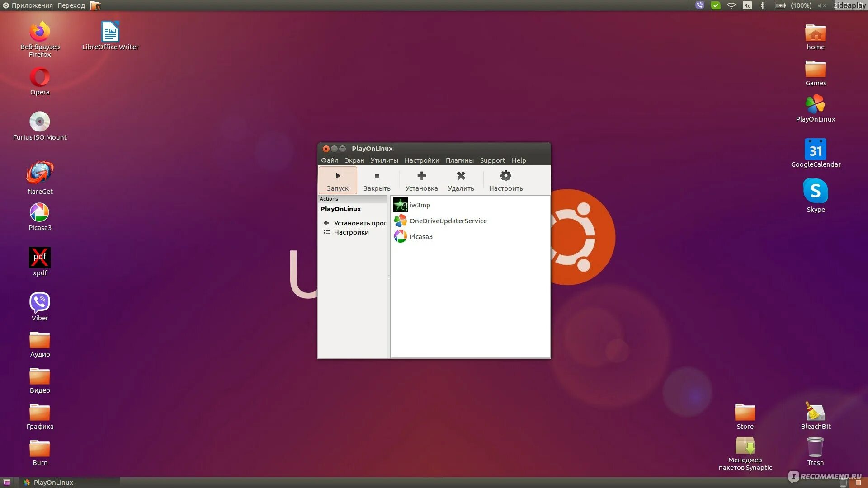The height and width of the screenshot is (488, 868).
Task: Click the Ru keyboard layout indicator
Action: point(747,5)
